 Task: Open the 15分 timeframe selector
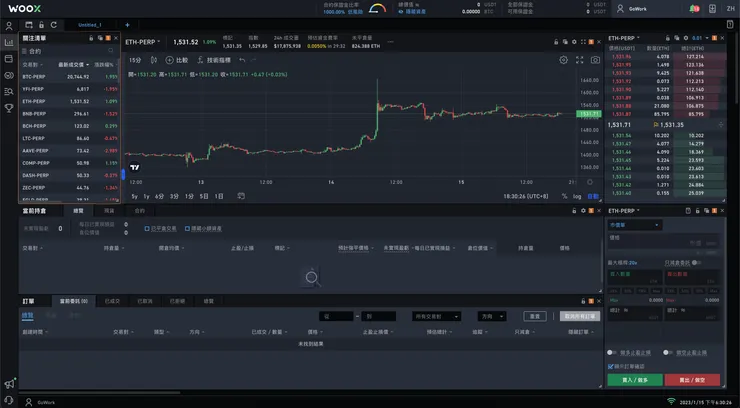(x=135, y=60)
